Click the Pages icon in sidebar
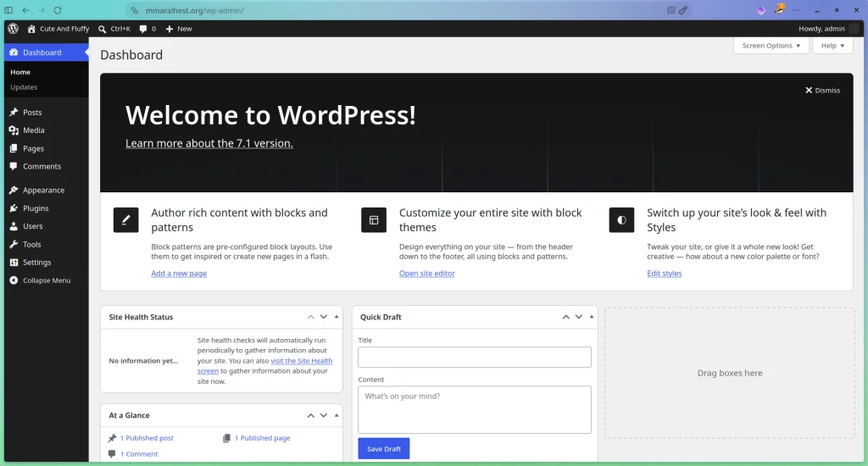 point(14,148)
